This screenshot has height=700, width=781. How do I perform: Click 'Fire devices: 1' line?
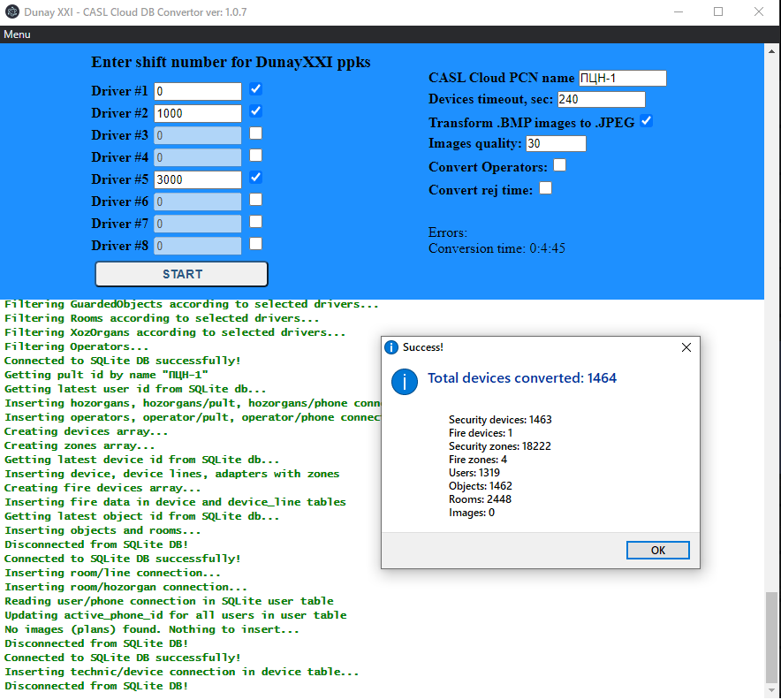[481, 433]
